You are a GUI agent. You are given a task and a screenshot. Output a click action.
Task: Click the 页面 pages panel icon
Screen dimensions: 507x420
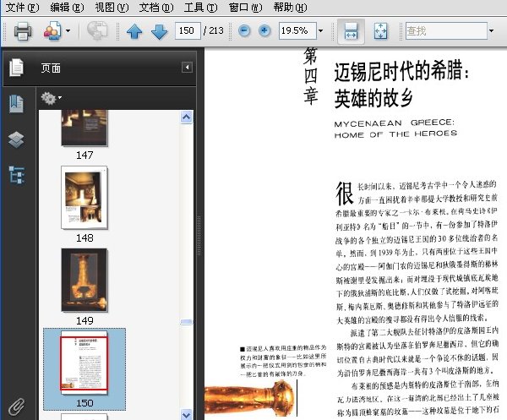pyautogui.click(x=16, y=68)
